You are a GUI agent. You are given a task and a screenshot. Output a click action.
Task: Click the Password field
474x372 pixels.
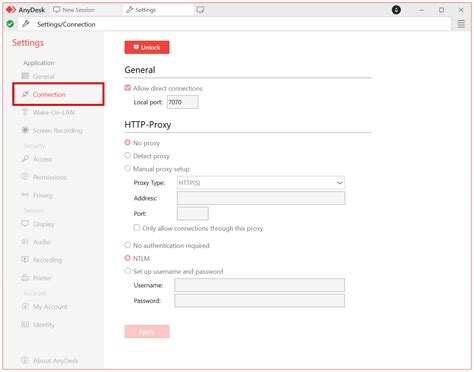coord(259,301)
